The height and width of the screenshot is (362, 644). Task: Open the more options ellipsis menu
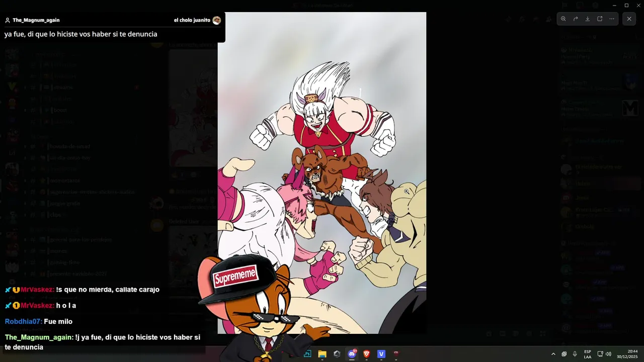tap(612, 19)
